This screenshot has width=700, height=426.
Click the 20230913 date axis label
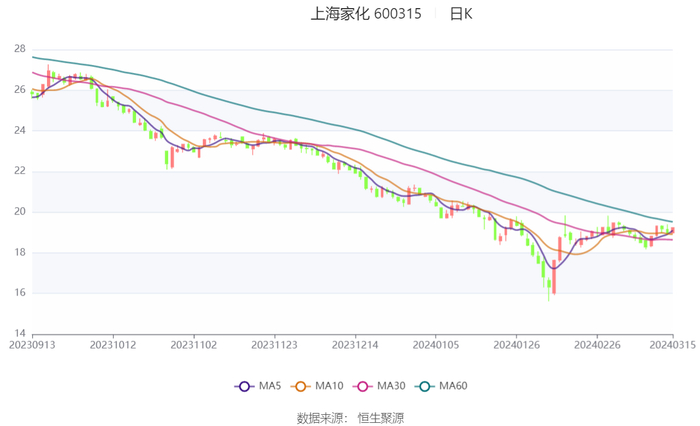coord(33,345)
